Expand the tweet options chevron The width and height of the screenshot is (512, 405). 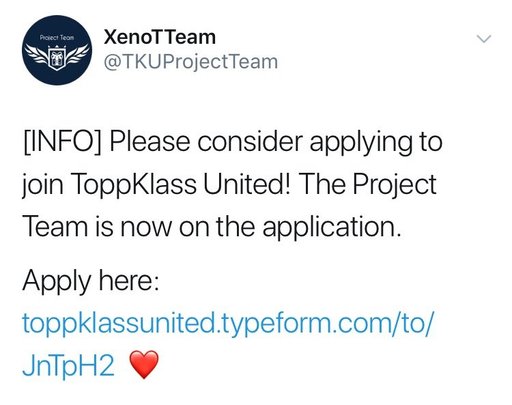tap(484, 39)
